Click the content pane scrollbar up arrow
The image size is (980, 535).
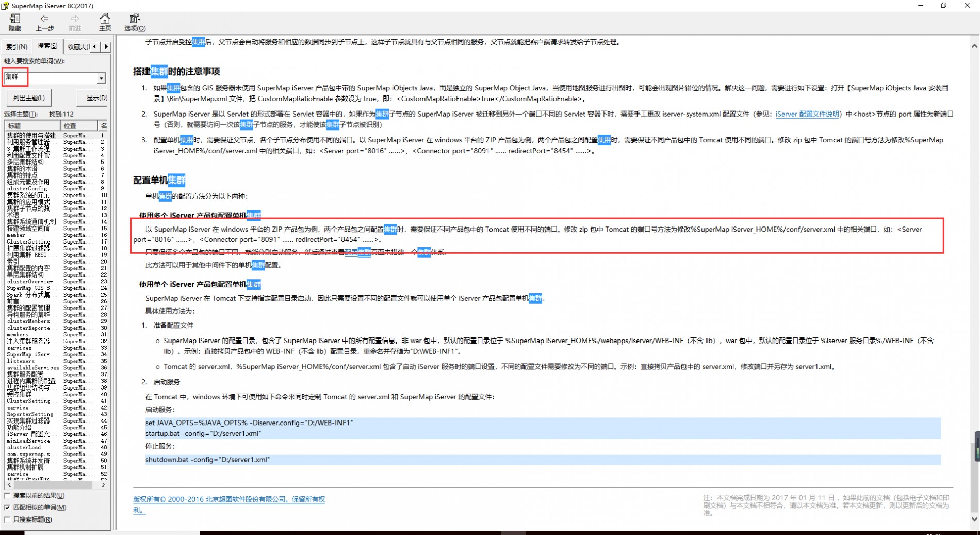(x=974, y=46)
